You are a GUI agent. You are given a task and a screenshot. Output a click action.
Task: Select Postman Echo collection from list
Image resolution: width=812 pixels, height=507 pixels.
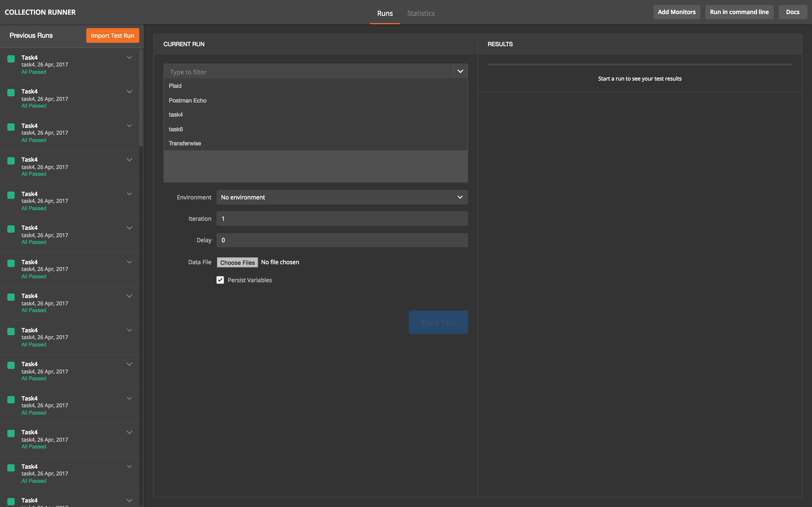[187, 101]
